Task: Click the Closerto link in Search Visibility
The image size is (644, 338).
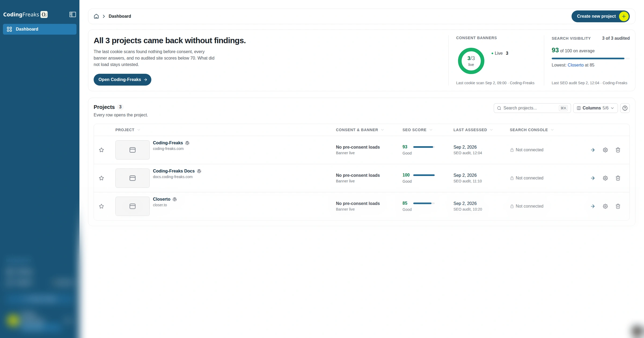Action: (x=576, y=65)
